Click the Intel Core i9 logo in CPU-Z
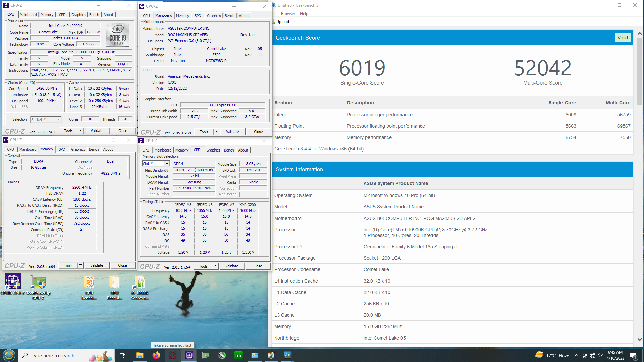Image resolution: width=644 pixels, height=362 pixels. tap(118, 35)
